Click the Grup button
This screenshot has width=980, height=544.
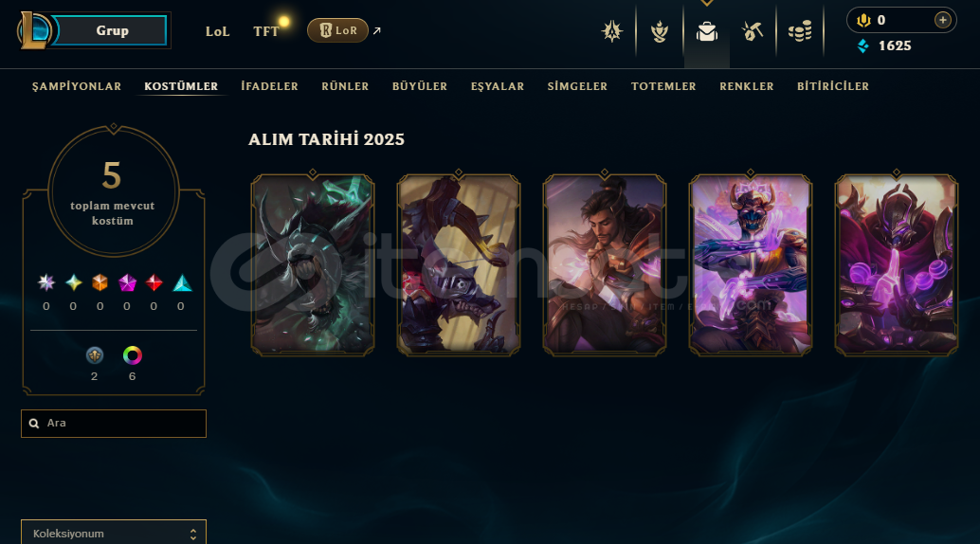(112, 30)
